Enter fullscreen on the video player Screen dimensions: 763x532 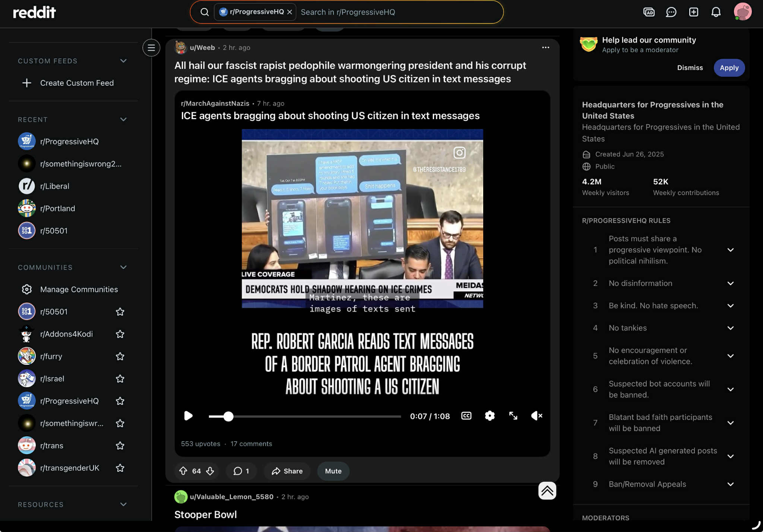coord(513,416)
